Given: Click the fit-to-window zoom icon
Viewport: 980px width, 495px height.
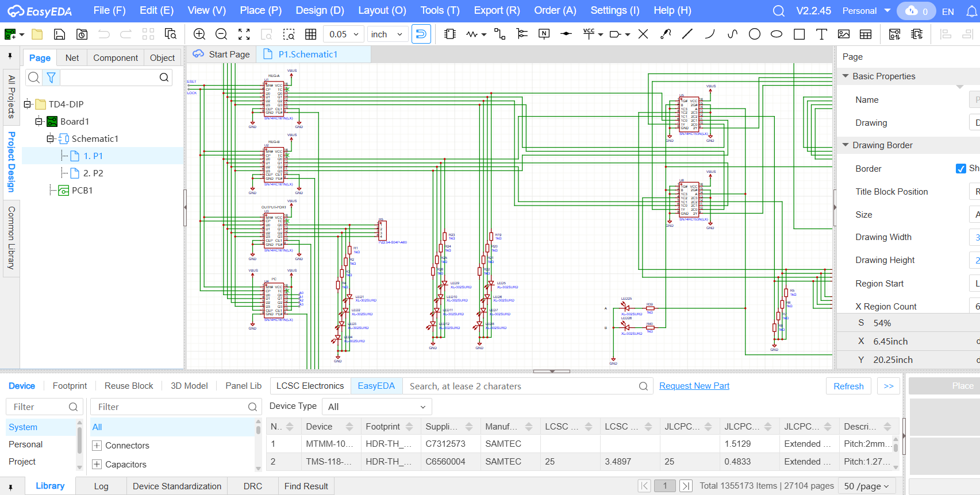Looking at the screenshot, I should (x=244, y=34).
